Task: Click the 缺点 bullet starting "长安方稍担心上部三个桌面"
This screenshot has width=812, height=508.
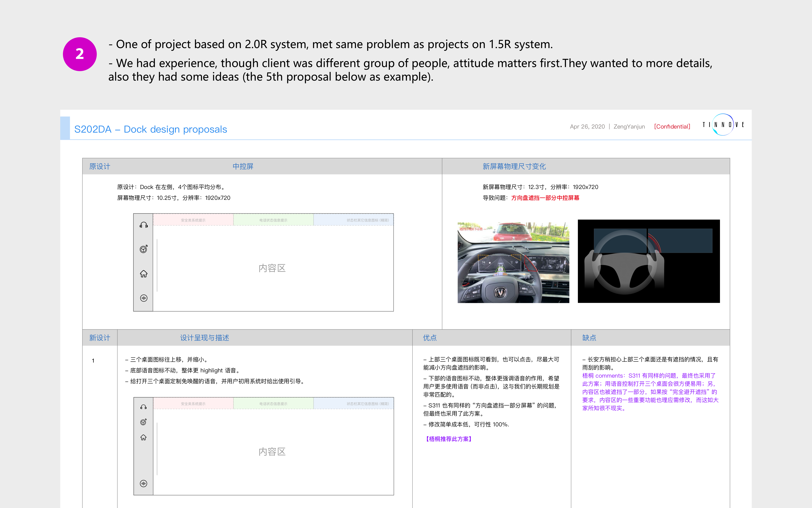Action: (650, 364)
